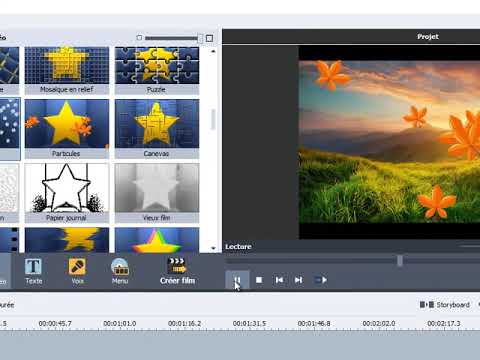Click the 00:01:01.0 timeline ruler mark

120,324
